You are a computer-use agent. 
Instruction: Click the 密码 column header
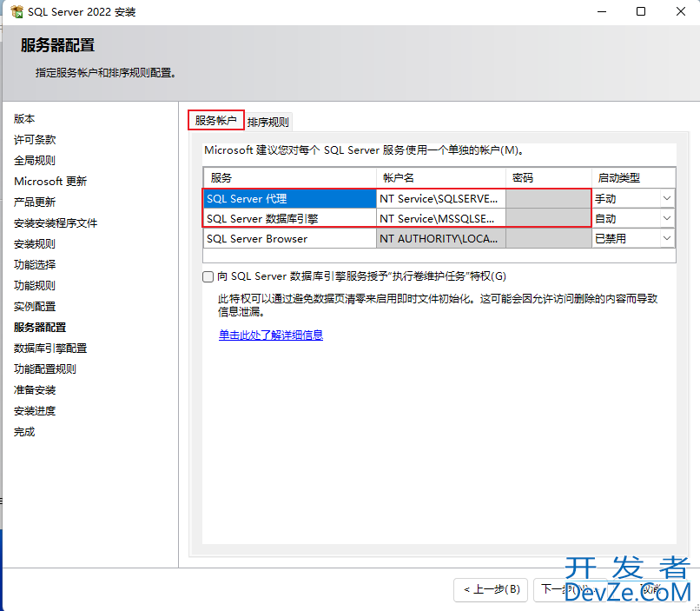(549, 178)
